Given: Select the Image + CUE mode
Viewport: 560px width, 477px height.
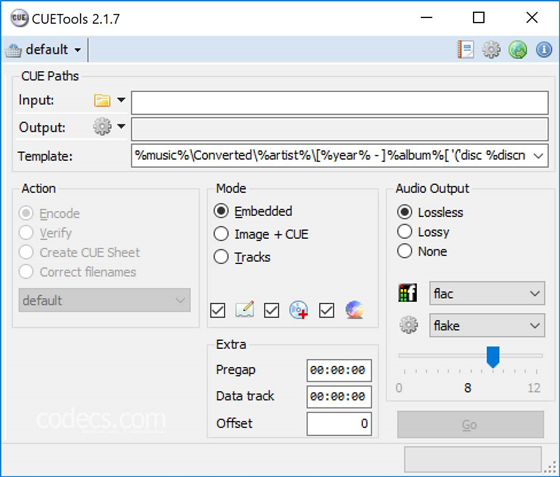Looking at the screenshot, I should pyautogui.click(x=261, y=234).
